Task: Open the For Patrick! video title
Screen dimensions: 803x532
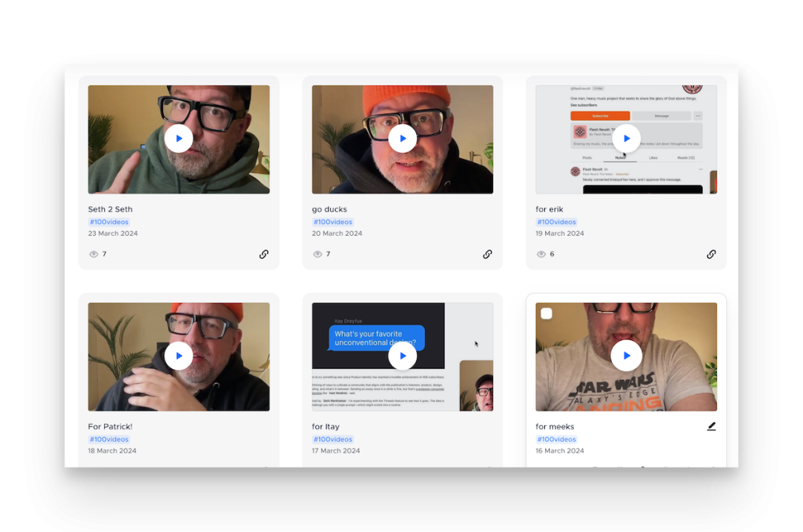Action: coord(110,427)
